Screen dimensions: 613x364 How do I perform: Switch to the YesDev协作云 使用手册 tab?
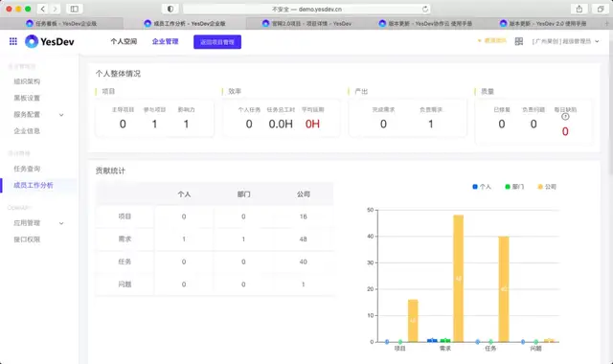pos(425,23)
